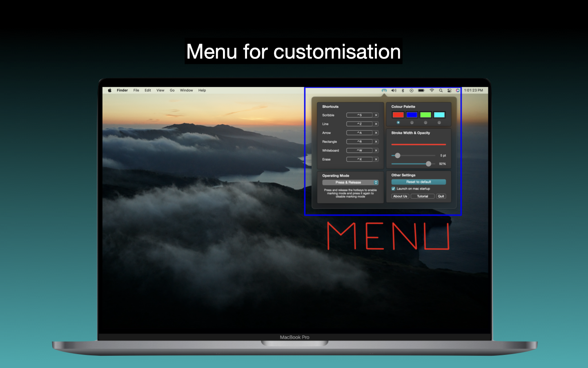Open the marker app menu bar icon
The image size is (588, 368).
tap(384, 90)
